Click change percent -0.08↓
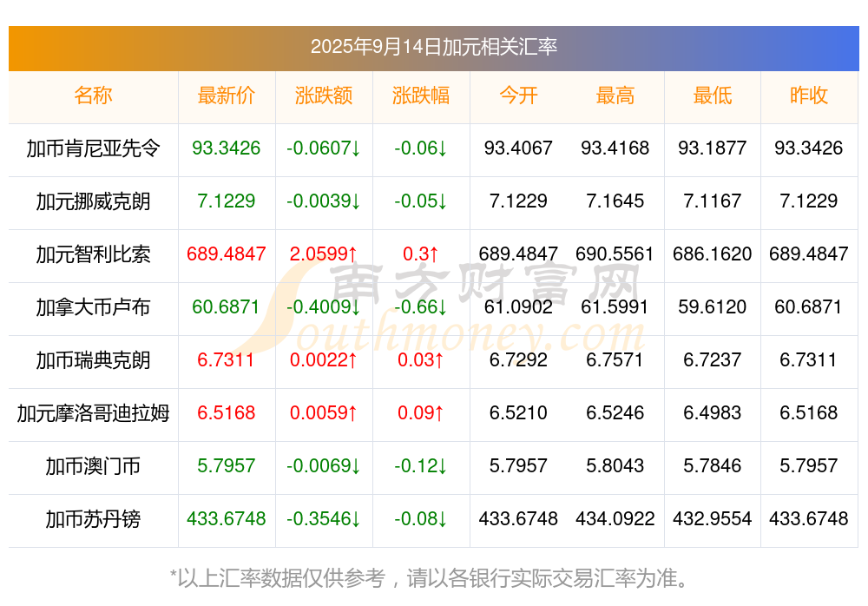Screen dimensions: 868x606 [421, 519]
